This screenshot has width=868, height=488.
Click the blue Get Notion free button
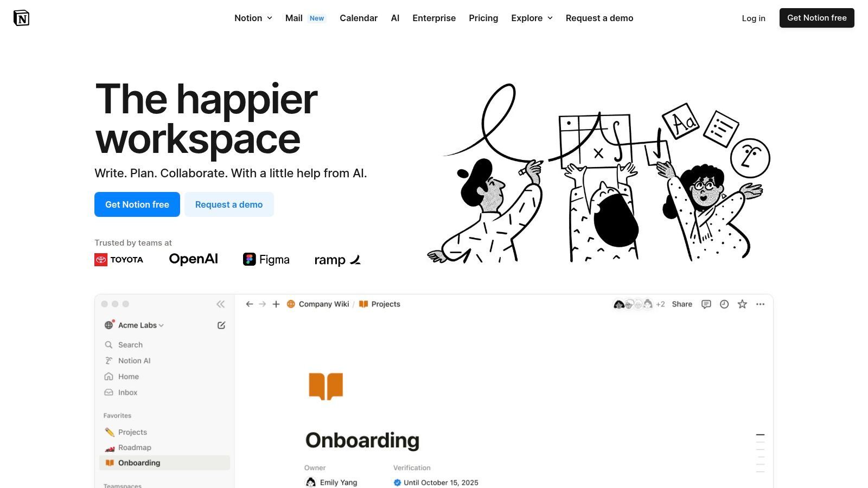point(137,204)
